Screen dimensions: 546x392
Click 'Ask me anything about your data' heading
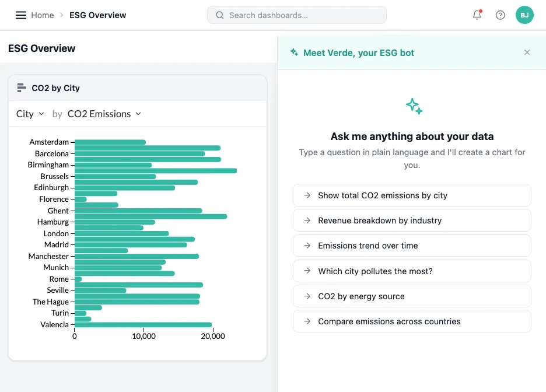pyautogui.click(x=412, y=136)
